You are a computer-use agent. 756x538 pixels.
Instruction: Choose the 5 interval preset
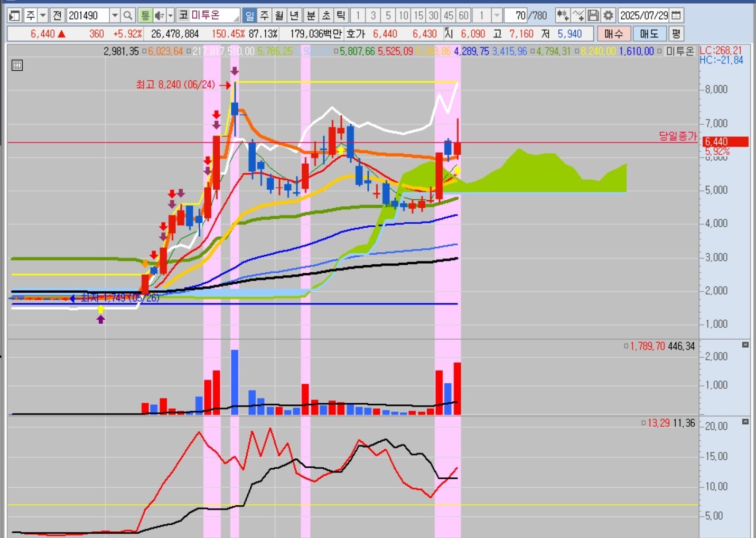(x=388, y=15)
